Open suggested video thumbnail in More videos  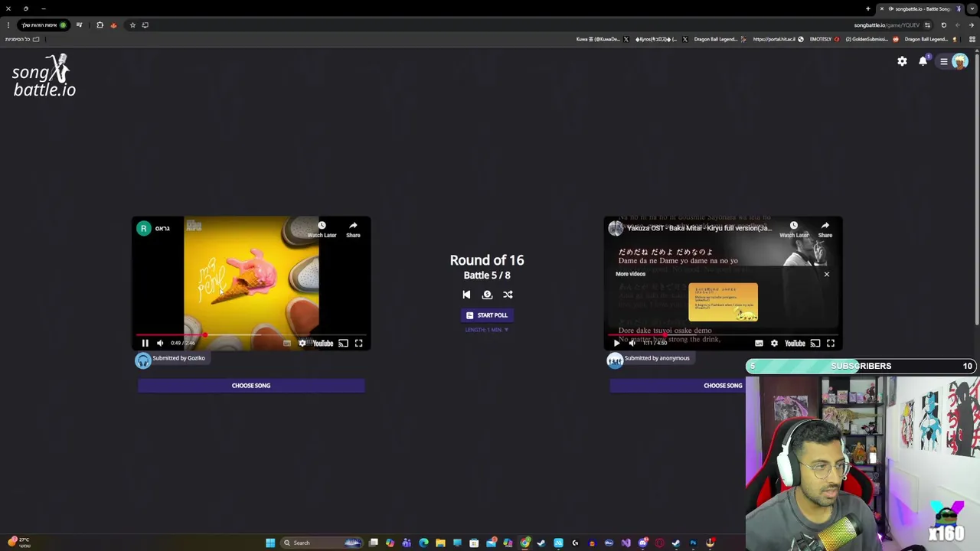[723, 302]
